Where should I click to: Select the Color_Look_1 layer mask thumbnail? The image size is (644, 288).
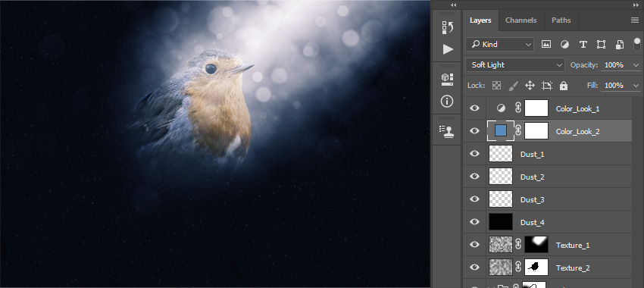pyautogui.click(x=536, y=108)
